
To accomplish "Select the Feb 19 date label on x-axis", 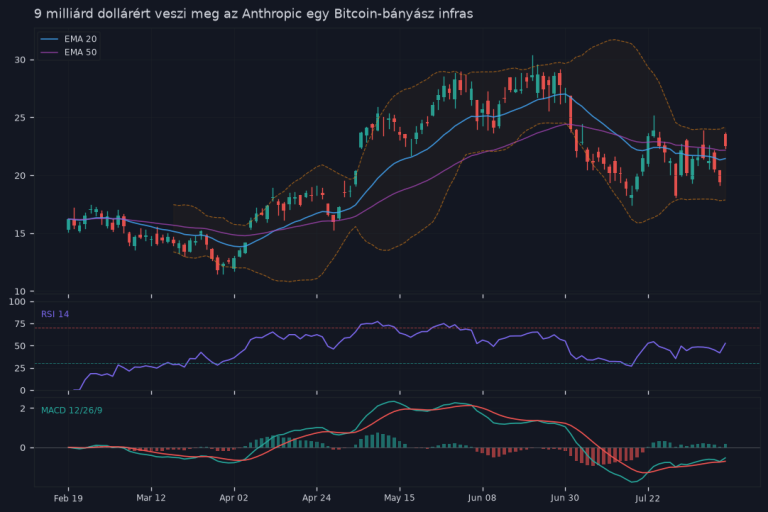I will click(x=68, y=498).
